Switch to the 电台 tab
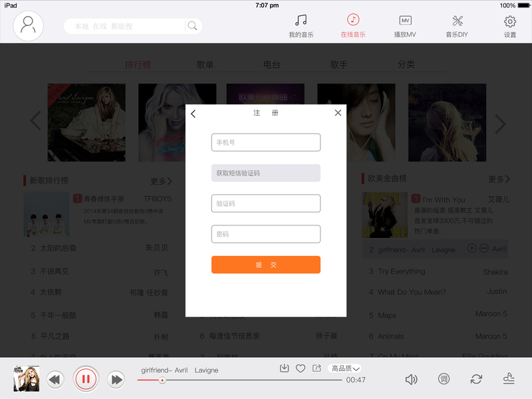The height and width of the screenshot is (399, 532). click(272, 65)
